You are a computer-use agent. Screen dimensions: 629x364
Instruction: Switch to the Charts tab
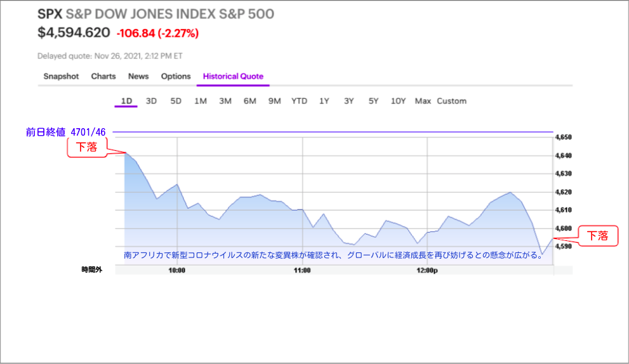[103, 76]
